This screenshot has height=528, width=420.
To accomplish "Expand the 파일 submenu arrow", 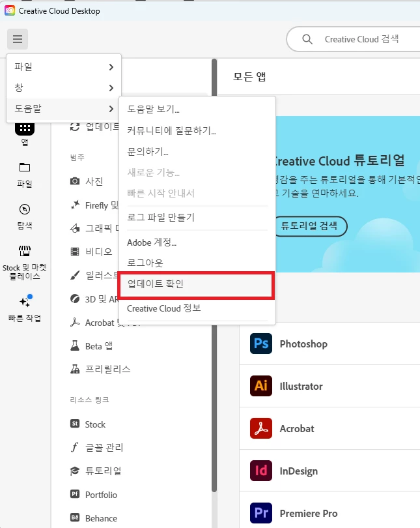I will 111,67.
